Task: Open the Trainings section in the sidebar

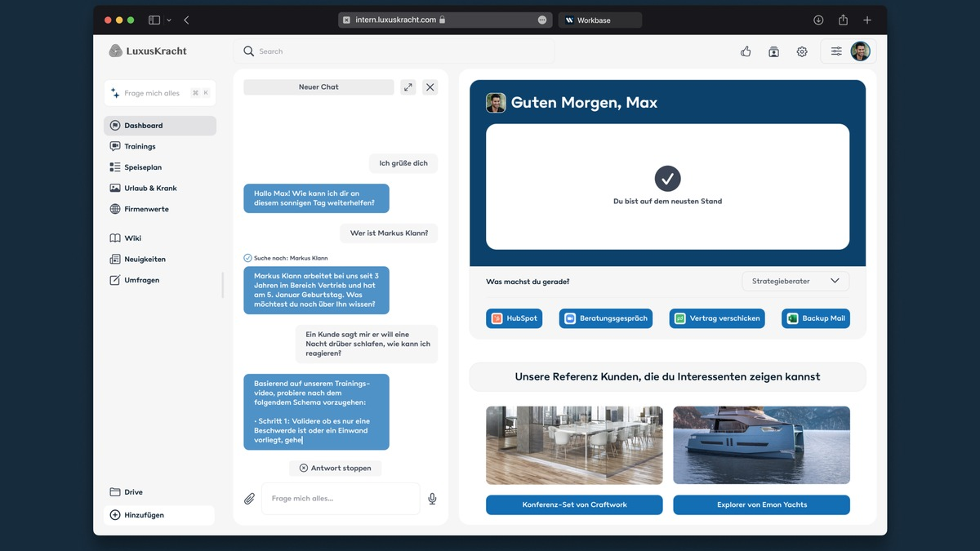Action: tap(139, 146)
